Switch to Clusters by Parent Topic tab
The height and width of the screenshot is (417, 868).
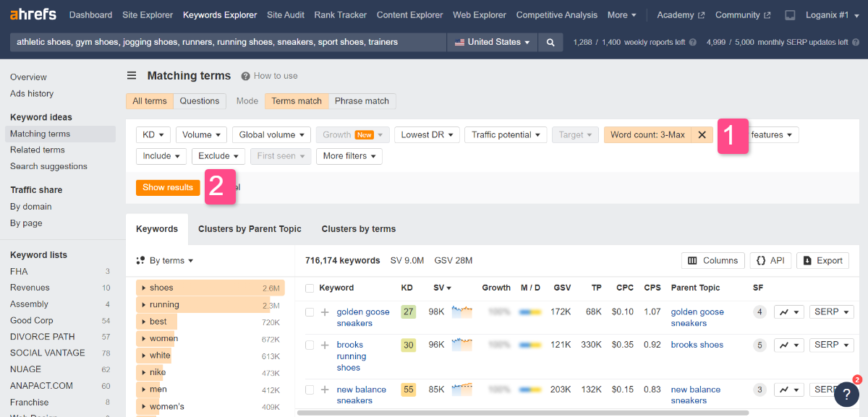tap(250, 229)
